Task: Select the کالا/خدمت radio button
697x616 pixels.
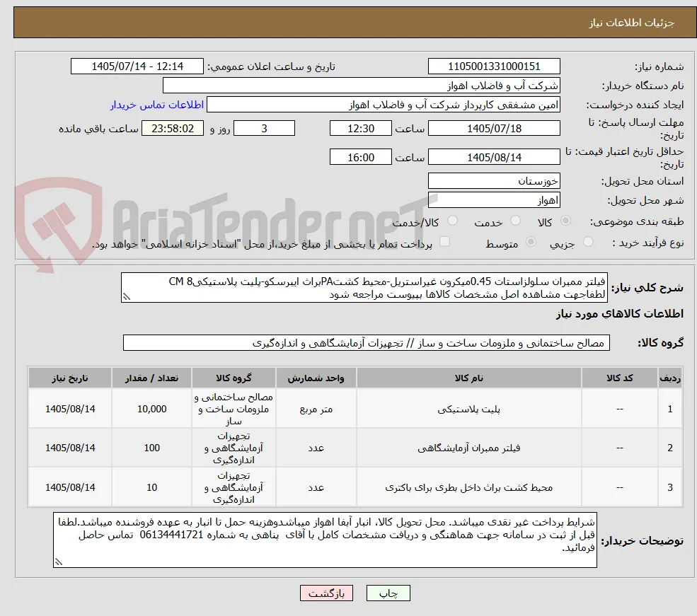Action: (x=452, y=221)
